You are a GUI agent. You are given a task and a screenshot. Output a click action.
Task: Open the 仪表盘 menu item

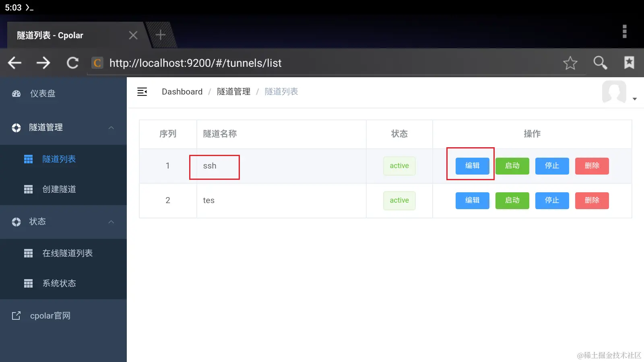coord(63,94)
